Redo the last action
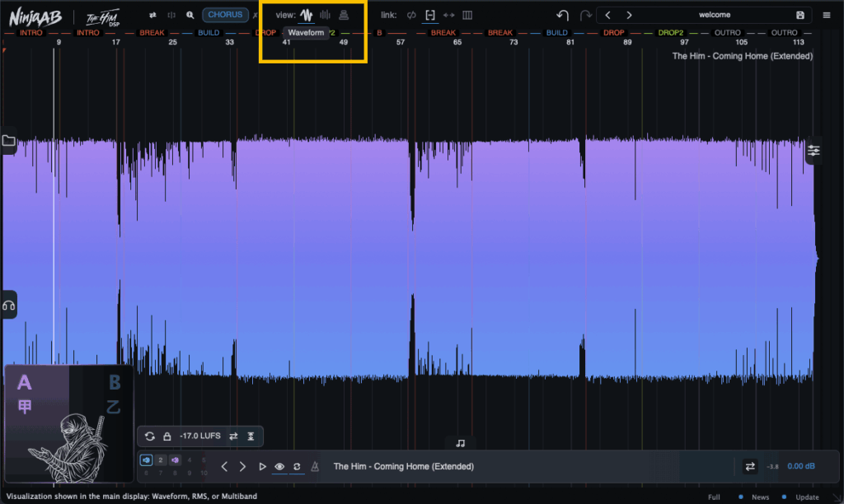 coord(586,15)
